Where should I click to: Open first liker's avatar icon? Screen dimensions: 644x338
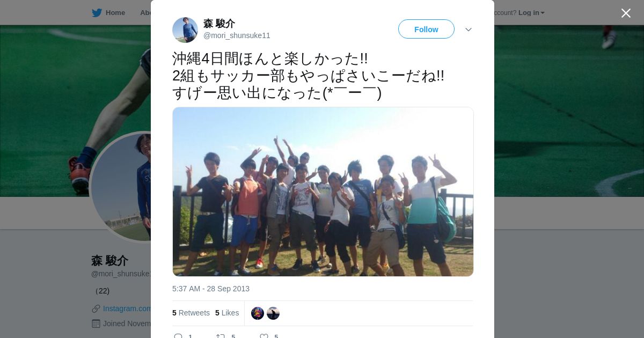tap(258, 313)
